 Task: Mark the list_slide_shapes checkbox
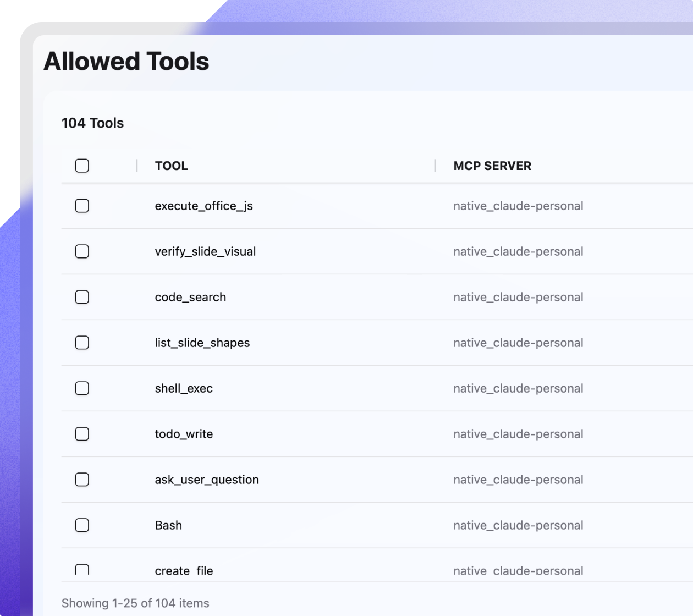(82, 343)
